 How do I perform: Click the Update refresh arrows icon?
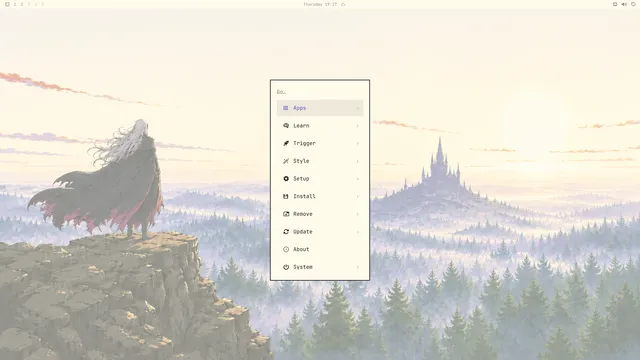pos(286,232)
